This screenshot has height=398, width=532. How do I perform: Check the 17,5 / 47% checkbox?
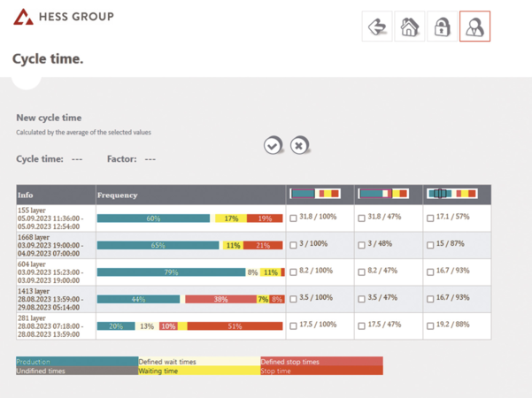point(362,325)
